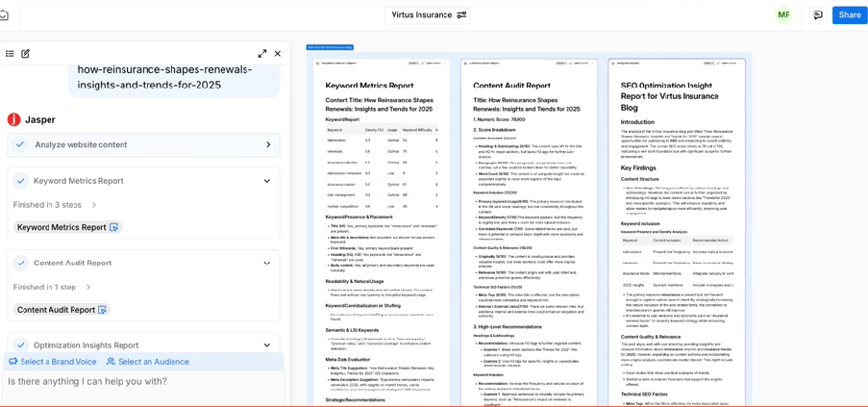Click the 'renewals' row in the keyword table
Image resolution: width=868 pixels, height=407 pixels.
(381, 151)
